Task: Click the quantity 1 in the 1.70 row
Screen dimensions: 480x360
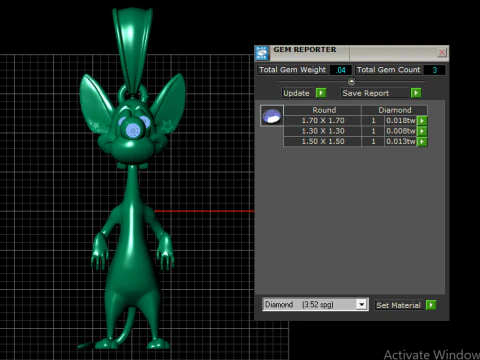Action: (373, 121)
